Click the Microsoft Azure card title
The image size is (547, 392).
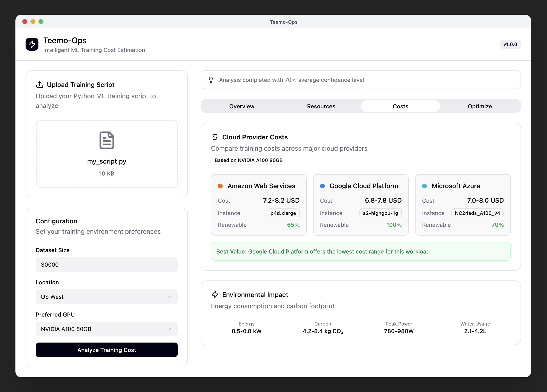(x=456, y=186)
